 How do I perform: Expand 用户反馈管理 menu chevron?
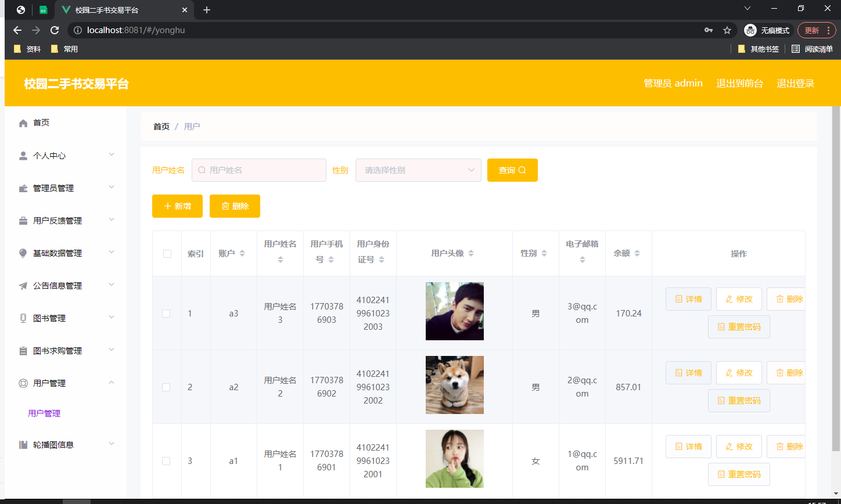click(112, 219)
